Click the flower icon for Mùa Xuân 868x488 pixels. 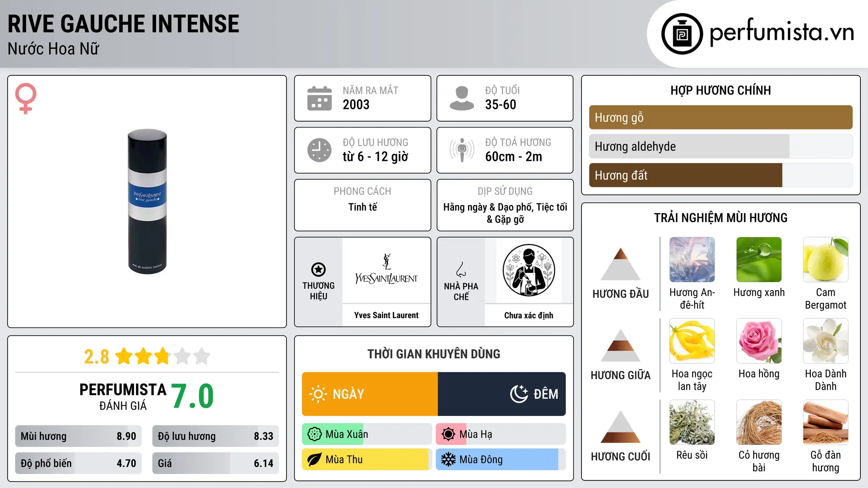pos(314,434)
